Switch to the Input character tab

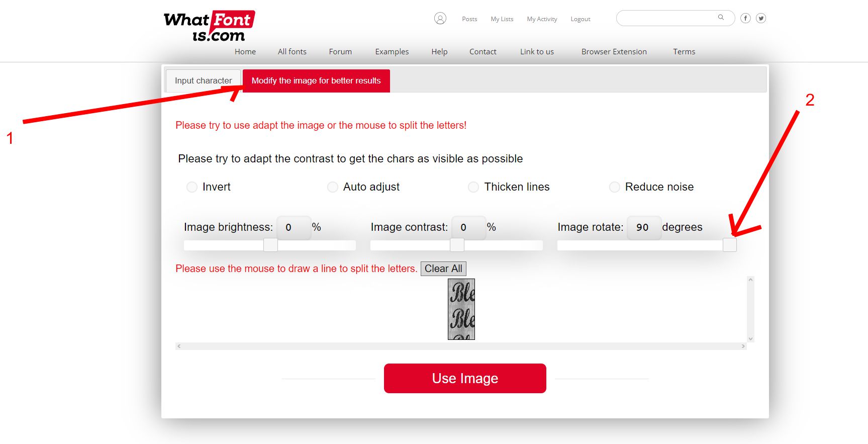pyautogui.click(x=203, y=80)
